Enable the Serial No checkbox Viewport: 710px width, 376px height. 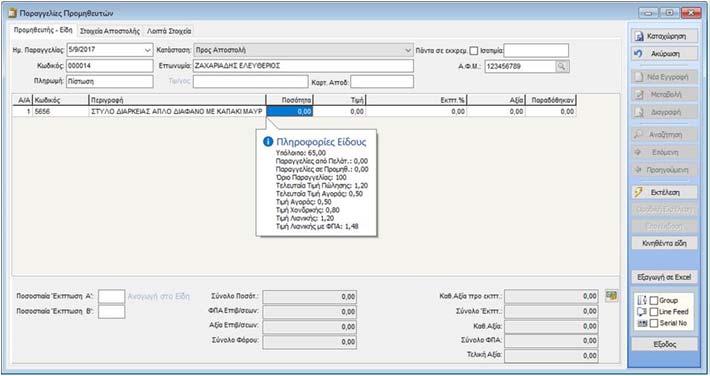point(654,323)
